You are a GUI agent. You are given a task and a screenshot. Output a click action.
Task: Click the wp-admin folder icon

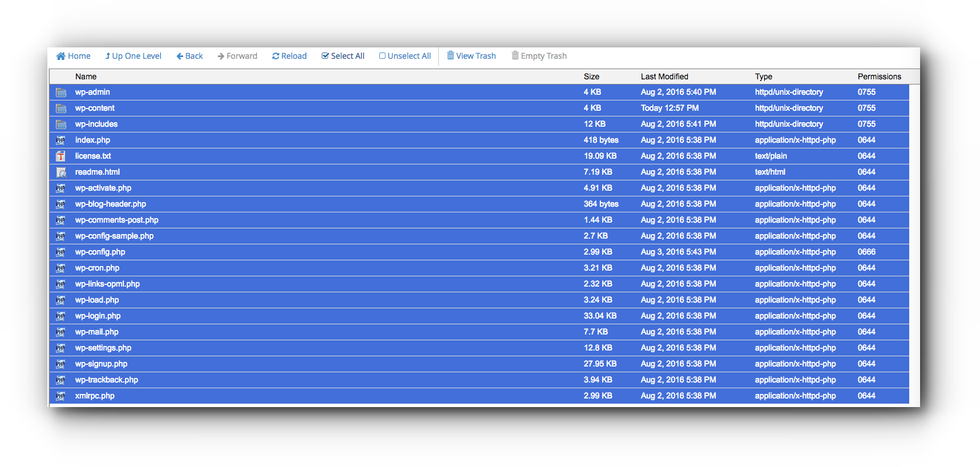[x=61, y=92]
